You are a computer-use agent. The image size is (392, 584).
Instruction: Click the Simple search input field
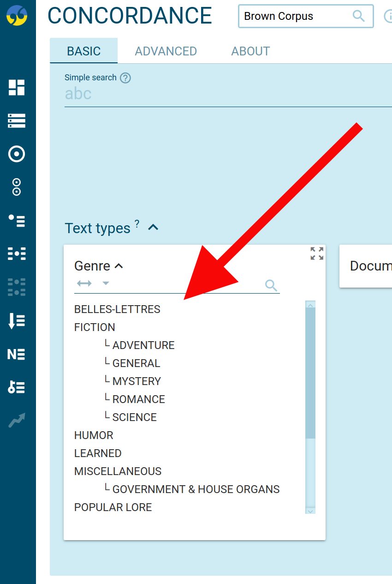[x=226, y=94]
